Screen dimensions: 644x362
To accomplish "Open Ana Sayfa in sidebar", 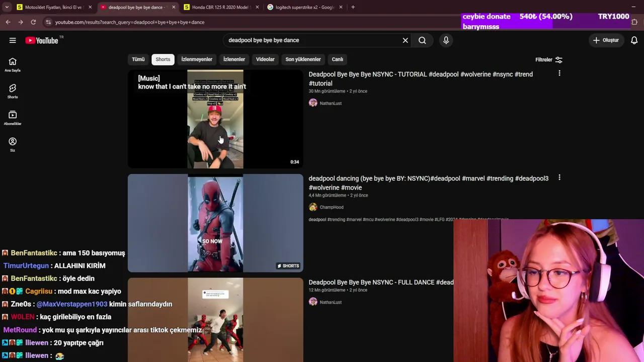I will pyautogui.click(x=13, y=65).
